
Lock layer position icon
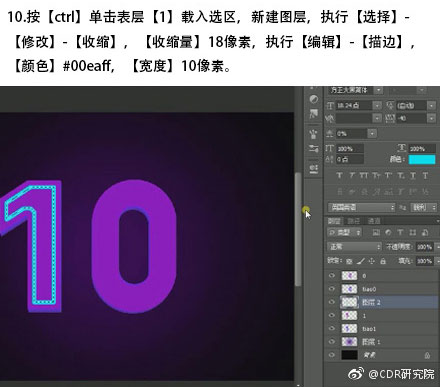(x=372, y=261)
